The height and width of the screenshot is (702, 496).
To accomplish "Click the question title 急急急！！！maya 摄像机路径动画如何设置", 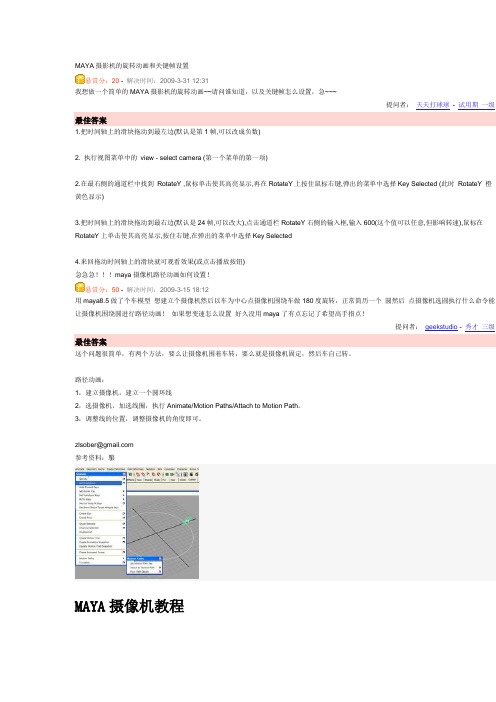I will (142, 274).
